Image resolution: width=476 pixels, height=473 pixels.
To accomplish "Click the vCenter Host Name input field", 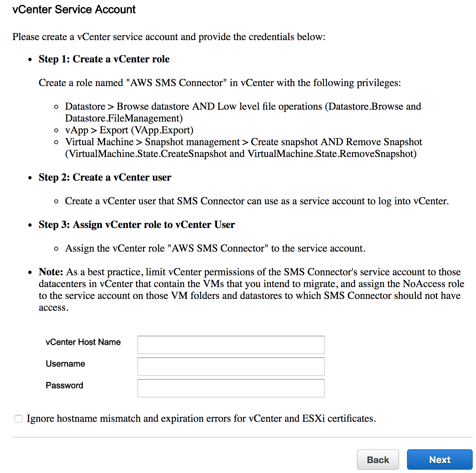I will [231, 345].
